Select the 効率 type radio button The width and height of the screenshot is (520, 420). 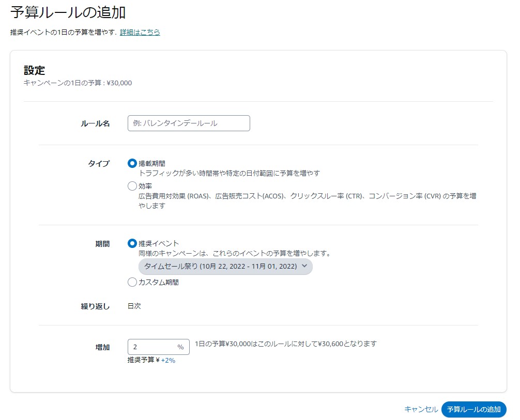pyautogui.click(x=132, y=186)
